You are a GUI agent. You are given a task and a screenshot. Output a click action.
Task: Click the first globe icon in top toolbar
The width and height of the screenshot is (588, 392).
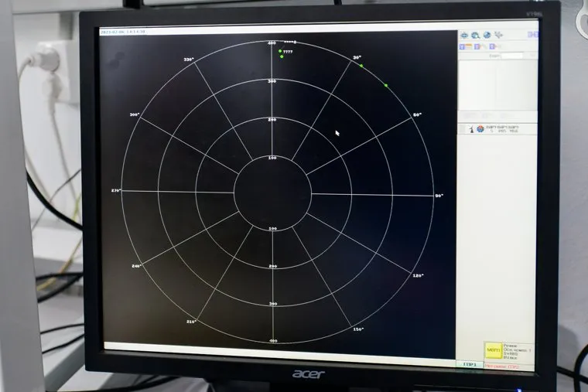pos(464,36)
